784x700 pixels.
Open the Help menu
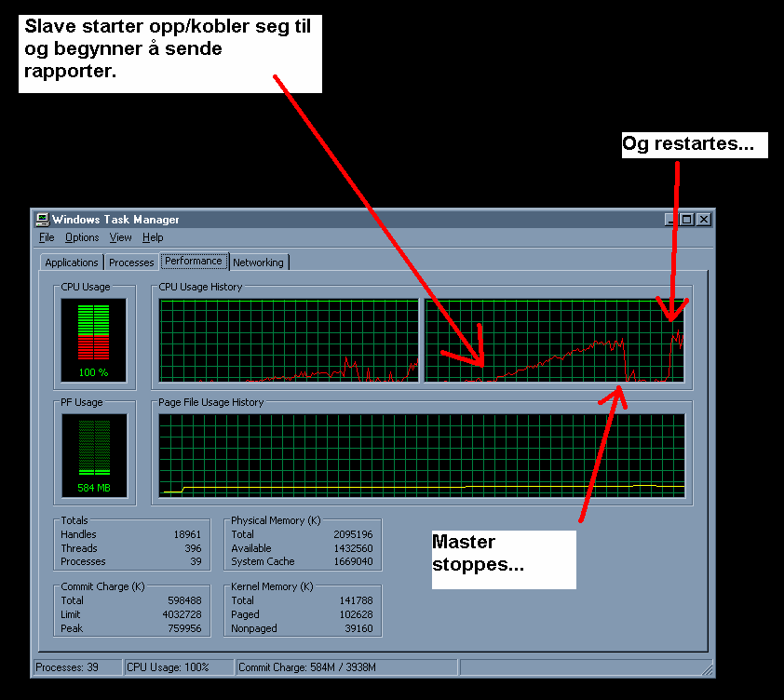click(153, 237)
